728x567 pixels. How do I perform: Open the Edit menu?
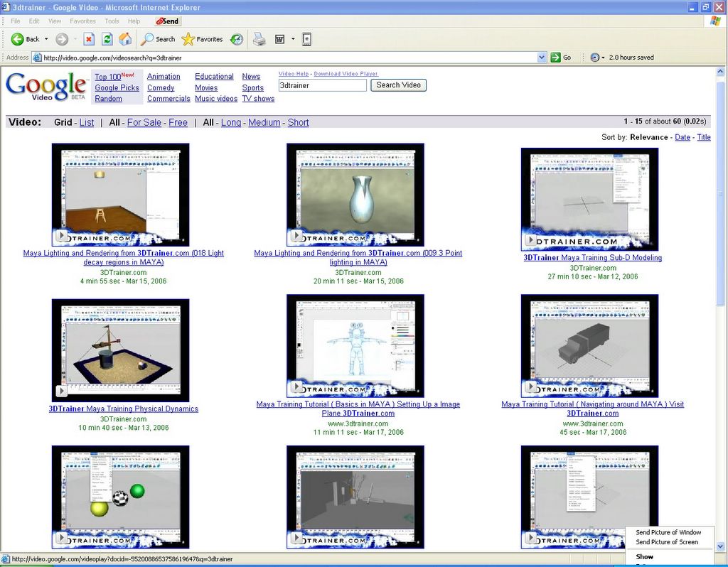pyautogui.click(x=34, y=21)
